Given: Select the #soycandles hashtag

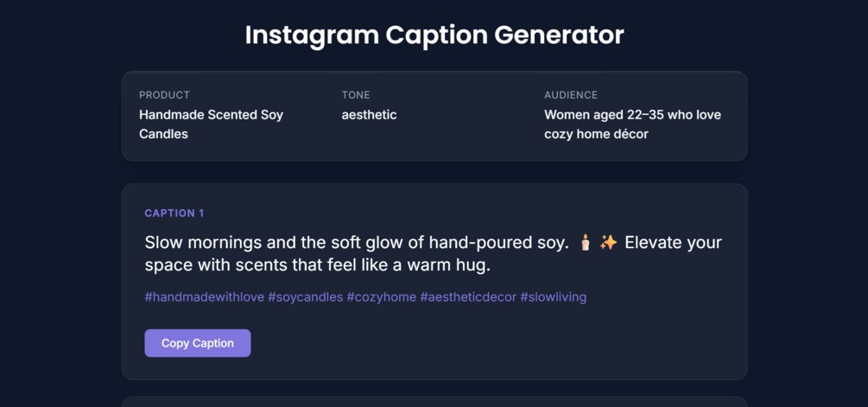Looking at the screenshot, I should click(305, 297).
